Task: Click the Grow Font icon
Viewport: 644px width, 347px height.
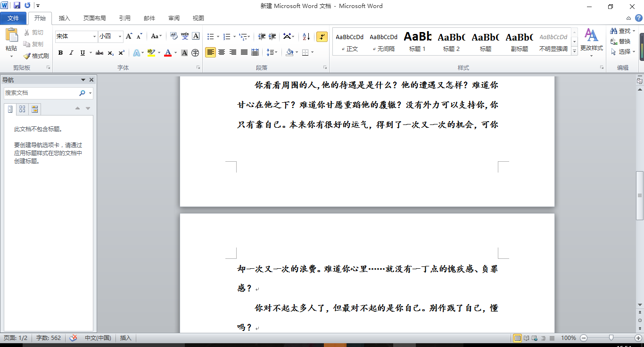Action: click(x=129, y=36)
